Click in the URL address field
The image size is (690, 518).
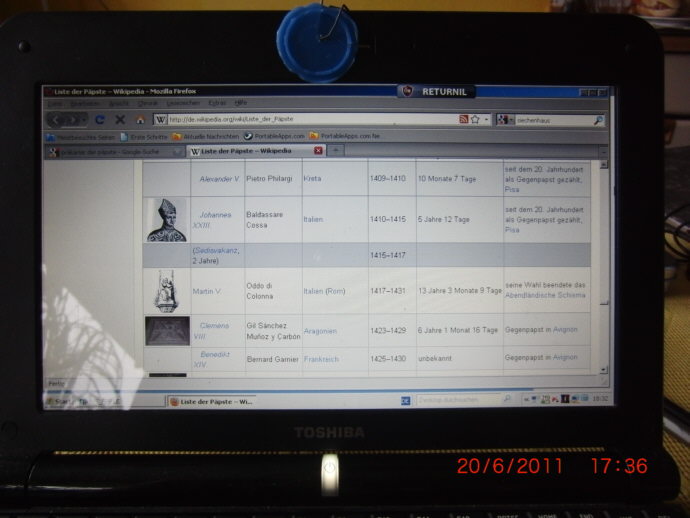click(300, 119)
